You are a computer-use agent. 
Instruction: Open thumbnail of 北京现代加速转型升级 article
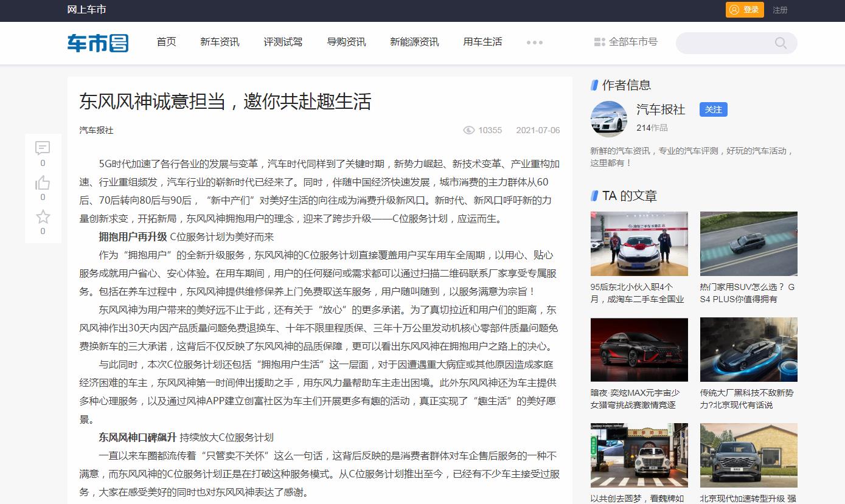tap(749, 455)
